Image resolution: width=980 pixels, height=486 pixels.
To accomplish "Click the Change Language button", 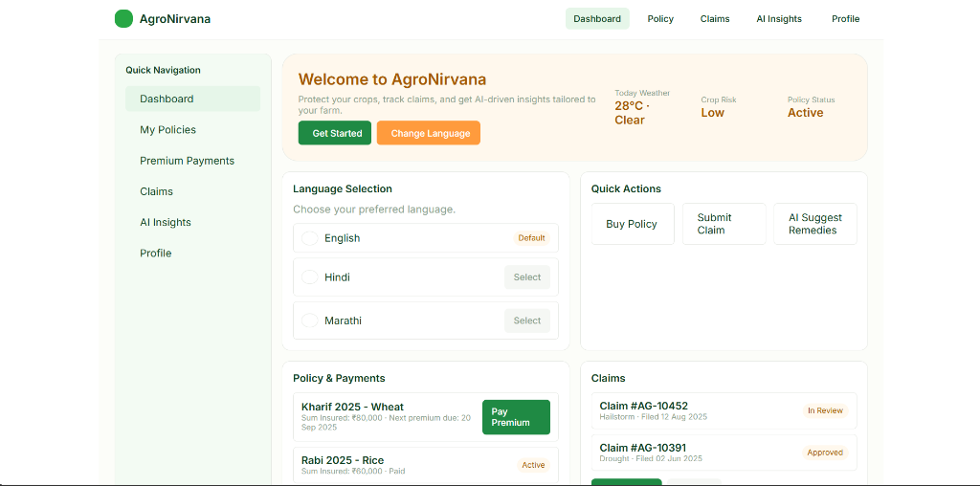I will pyautogui.click(x=428, y=133).
